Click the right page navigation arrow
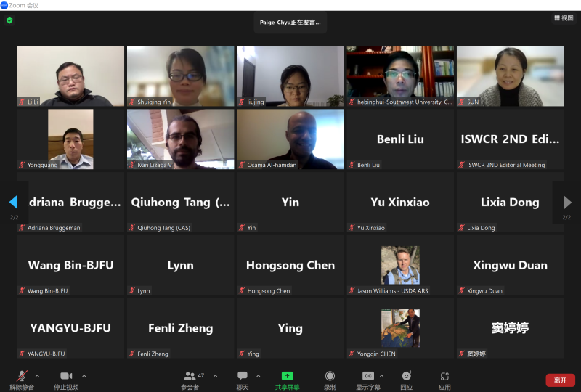Viewport: 581px width, 392px height. tap(567, 203)
